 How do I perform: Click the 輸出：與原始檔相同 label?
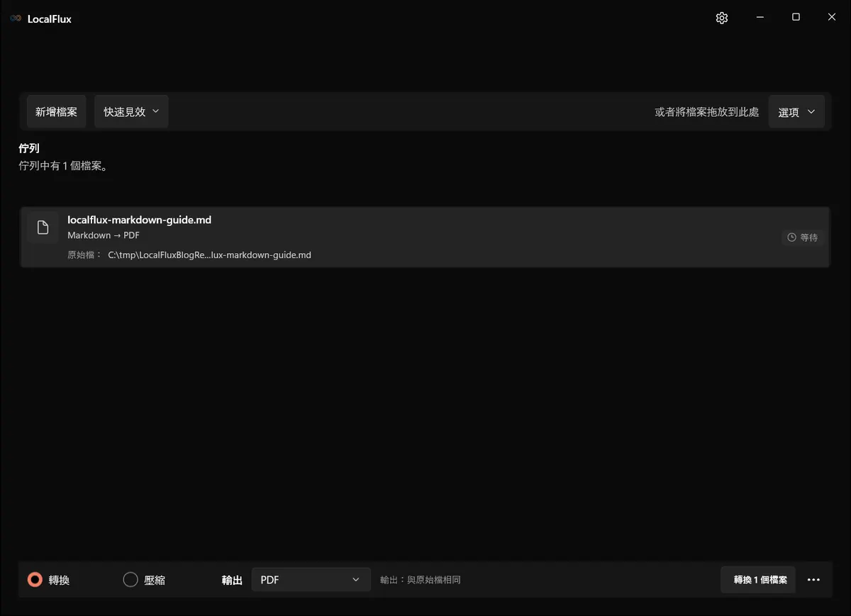[x=421, y=580]
